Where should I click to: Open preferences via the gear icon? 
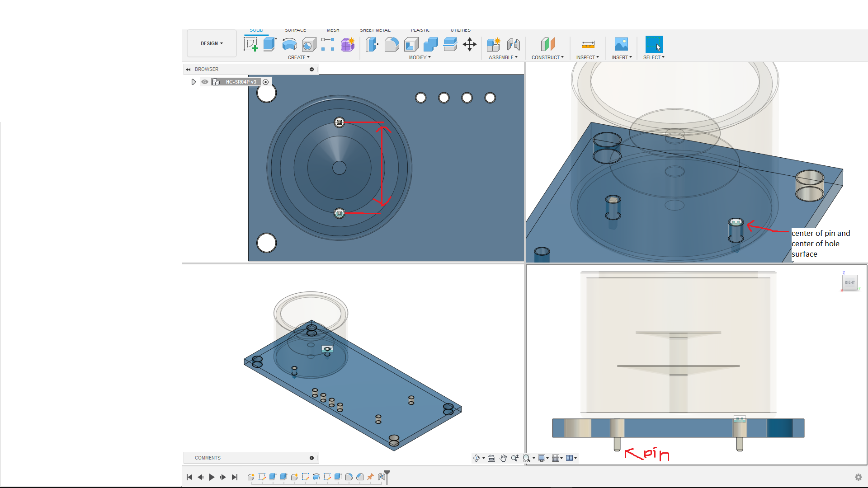tap(858, 477)
